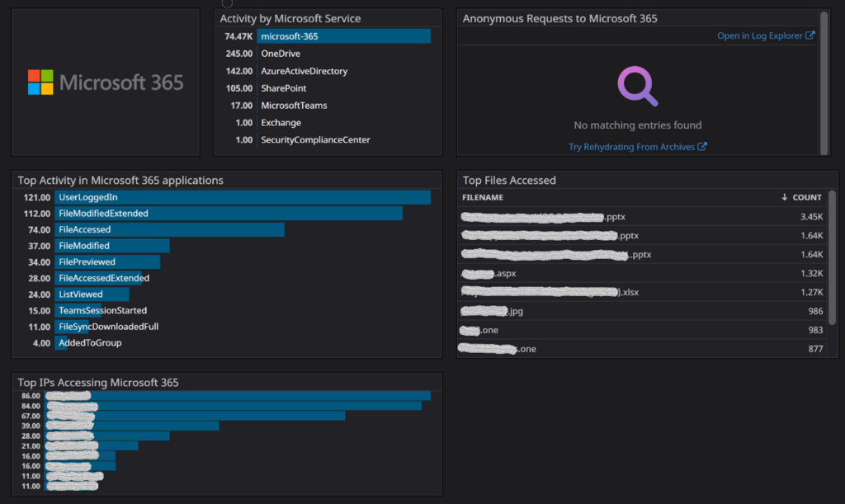Open the 'Open in Log Explorer' link
Image resolution: width=845 pixels, height=504 pixels.
pyautogui.click(x=760, y=35)
